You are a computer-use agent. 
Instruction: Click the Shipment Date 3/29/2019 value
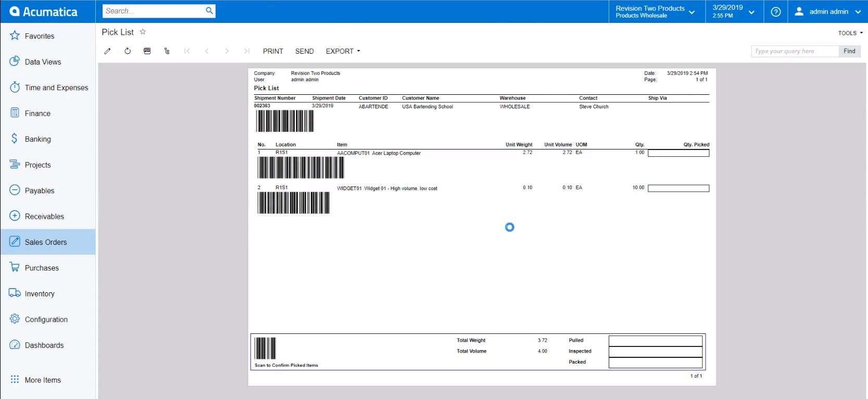tap(322, 106)
